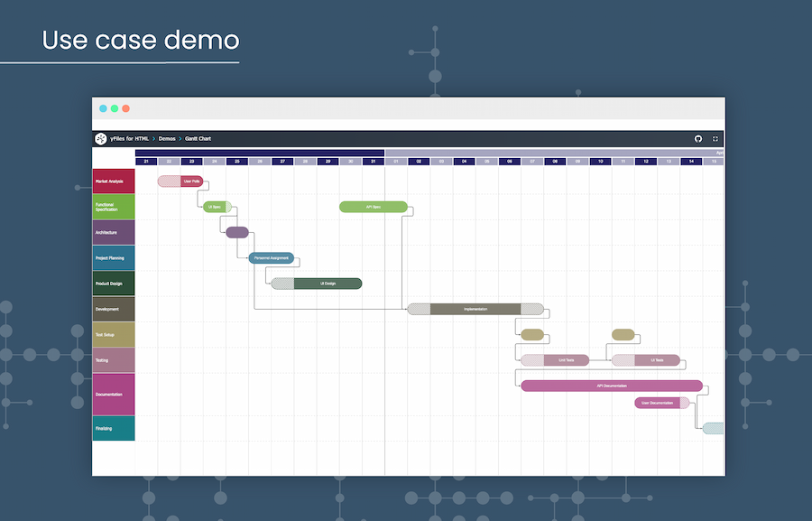Select the Market Analysis lane label
The width and height of the screenshot is (812, 521).
click(x=112, y=181)
